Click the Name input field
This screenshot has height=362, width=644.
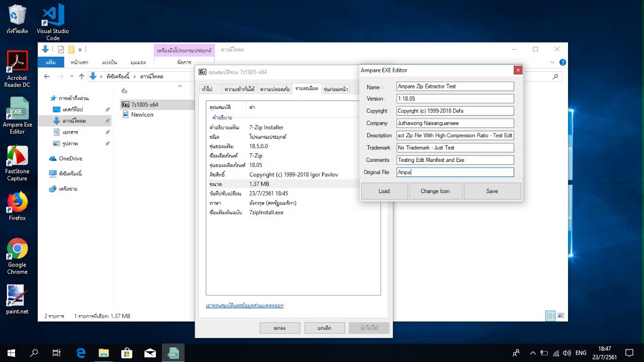coord(455,86)
